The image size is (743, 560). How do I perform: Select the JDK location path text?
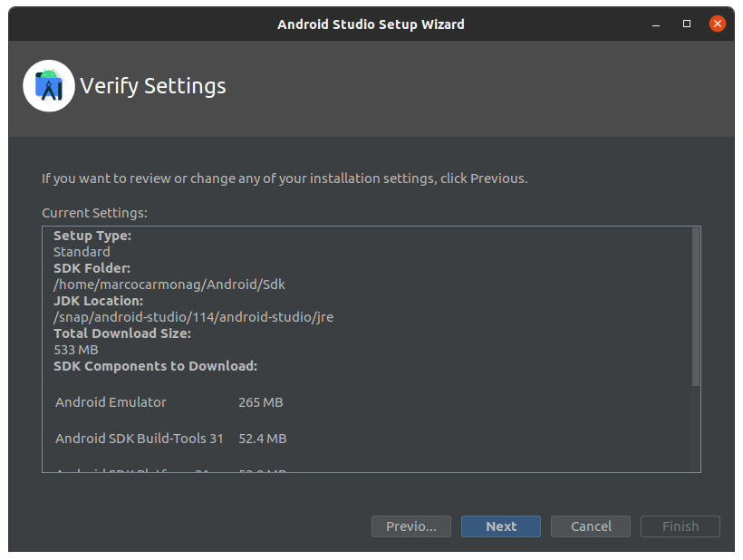tap(193, 317)
